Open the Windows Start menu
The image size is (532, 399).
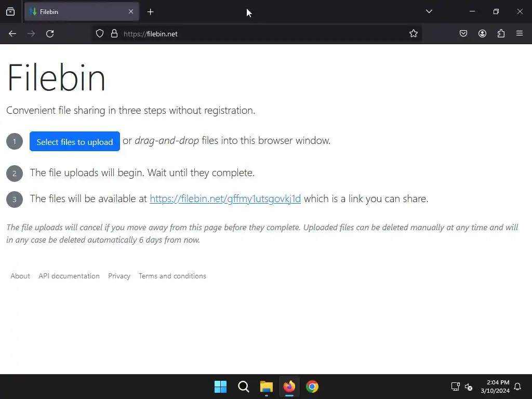pos(220,387)
